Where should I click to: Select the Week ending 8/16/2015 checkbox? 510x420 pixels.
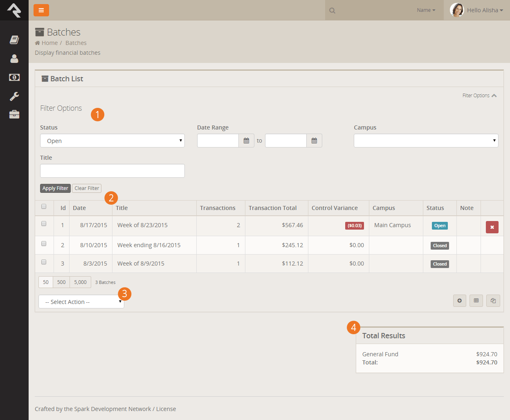pos(44,244)
